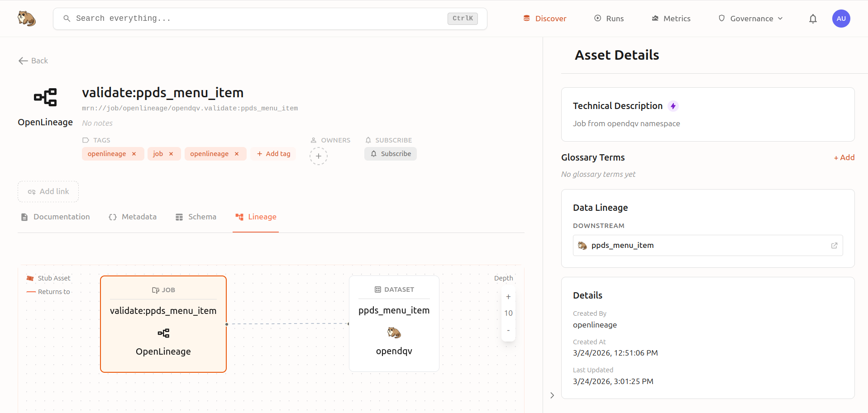The width and height of the screenshot is (868, 413).
Task: Select the validate:ppds_menu_item job node
Action: (163, 324)
